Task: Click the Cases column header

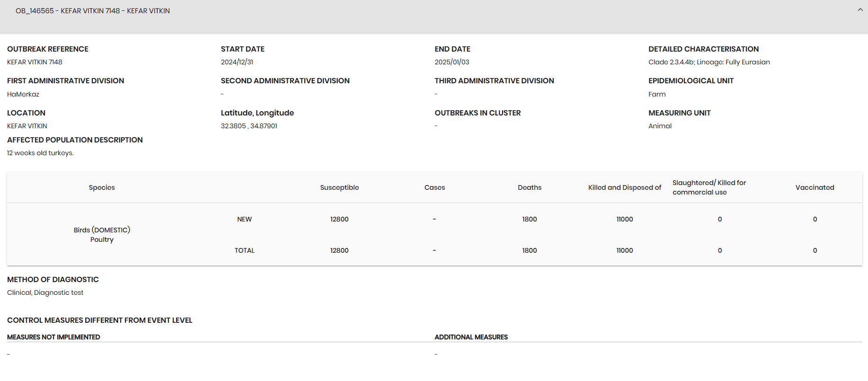Action: (434, 187)
